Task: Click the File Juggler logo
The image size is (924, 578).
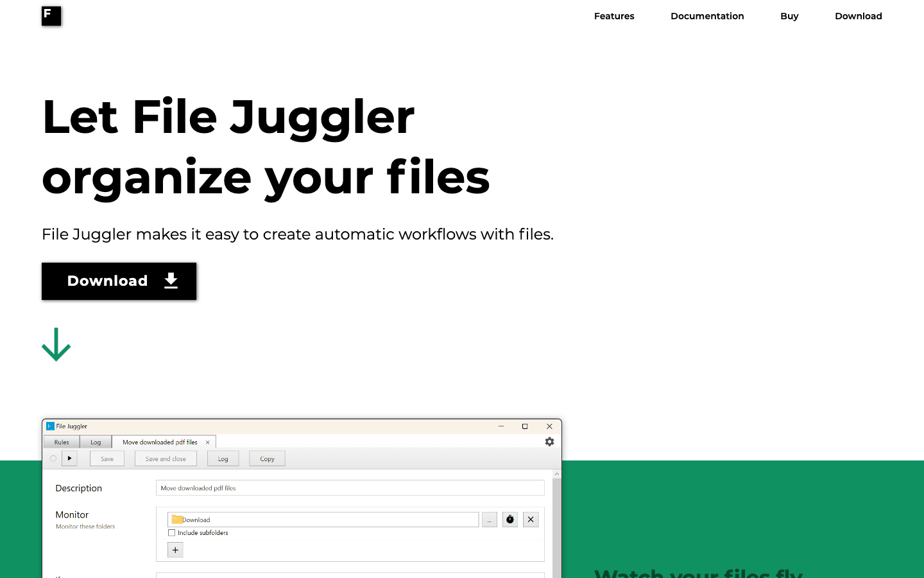Action: click(x=51, y=15)
